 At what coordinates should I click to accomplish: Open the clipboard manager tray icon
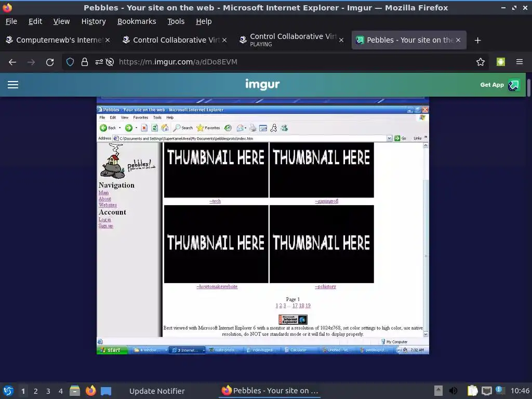pyautogui.click(x=472, y=391)
